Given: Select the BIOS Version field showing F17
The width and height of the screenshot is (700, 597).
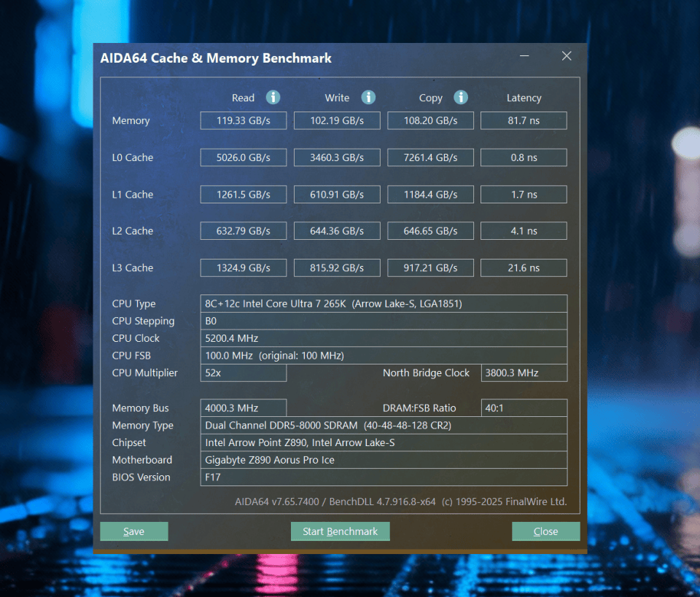Looking at the screenshot, I should point(384,477).
